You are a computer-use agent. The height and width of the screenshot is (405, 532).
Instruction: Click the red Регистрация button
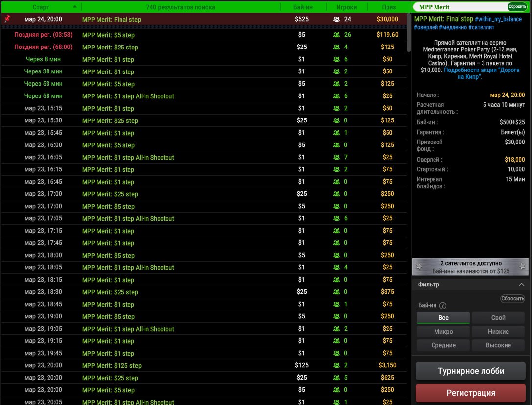tap(471, 393)
